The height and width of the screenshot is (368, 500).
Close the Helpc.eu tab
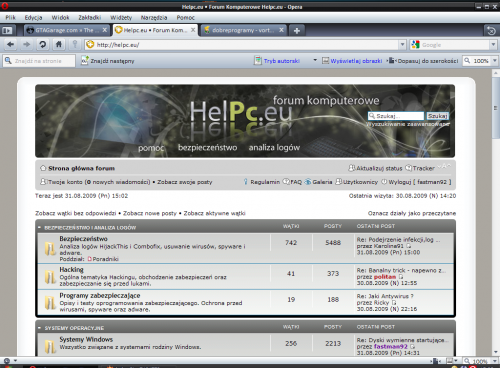193,30
